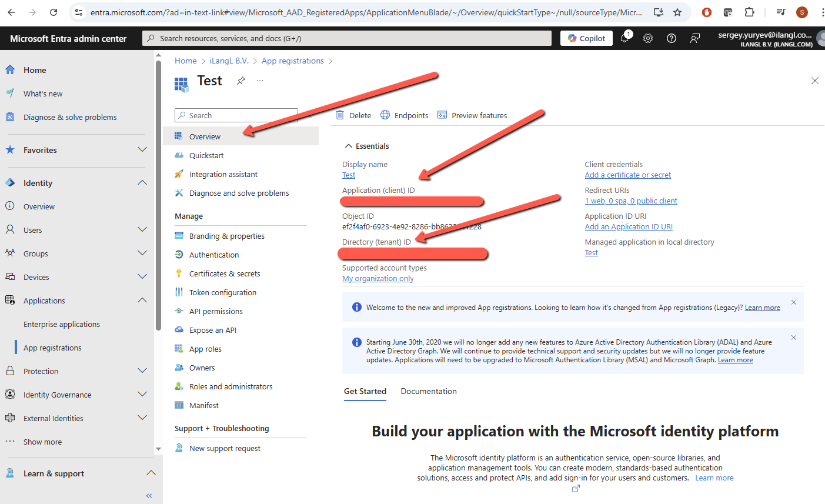This screenshot has width=825, height=504.
Task: Open Token configuration
Action: [223, 292]
